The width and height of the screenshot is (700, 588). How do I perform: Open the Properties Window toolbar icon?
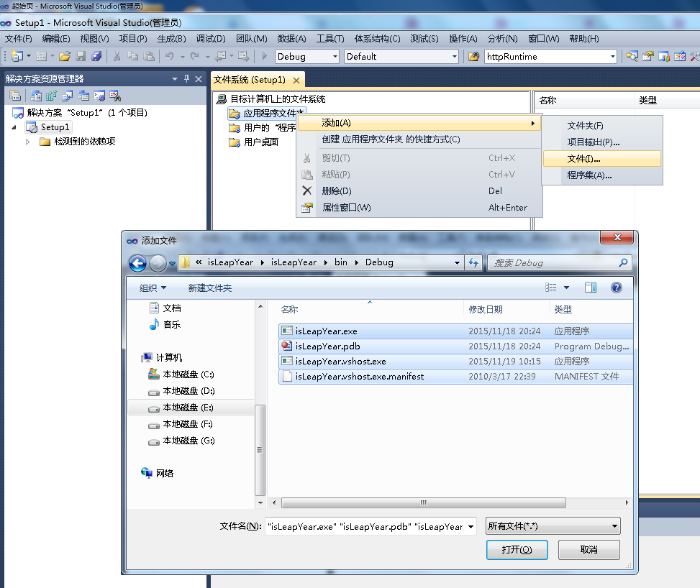point(648,56)
